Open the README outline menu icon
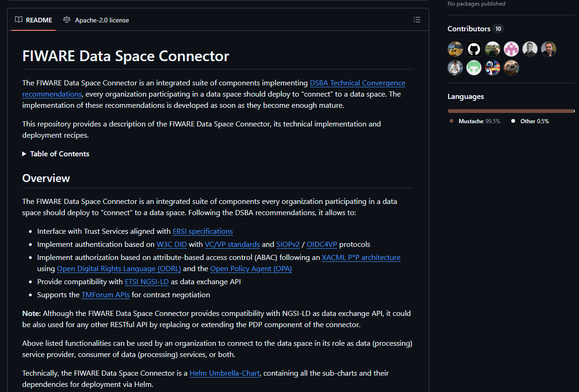The image size is (579, 392). (x=417, y=20)
